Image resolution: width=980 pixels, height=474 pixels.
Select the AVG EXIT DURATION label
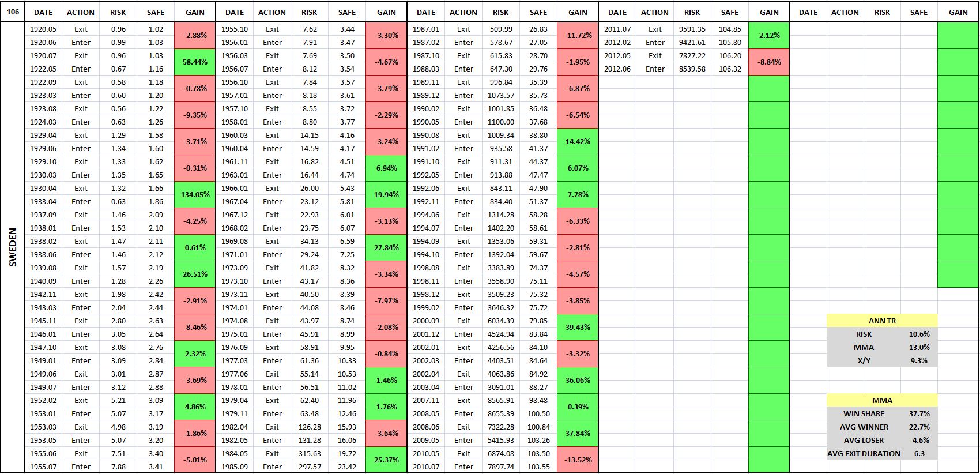click(864, 454)
